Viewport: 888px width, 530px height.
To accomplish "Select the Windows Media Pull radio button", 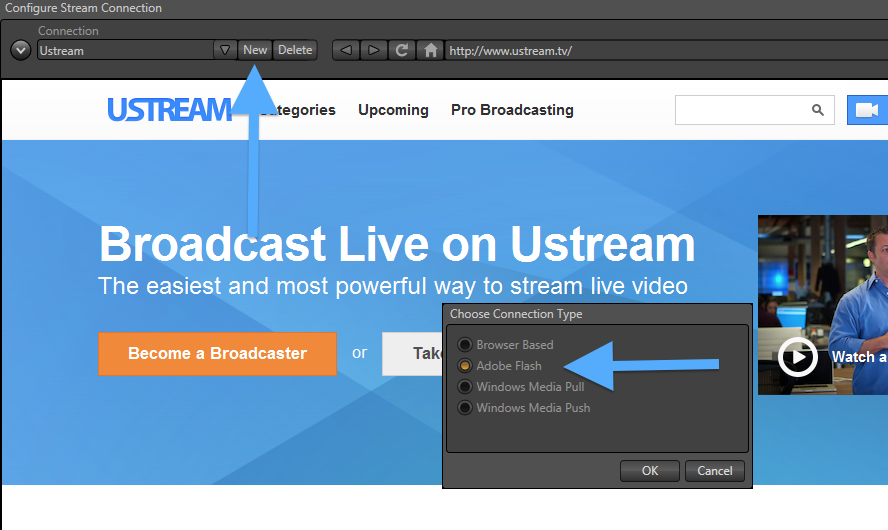I will 465,387.
